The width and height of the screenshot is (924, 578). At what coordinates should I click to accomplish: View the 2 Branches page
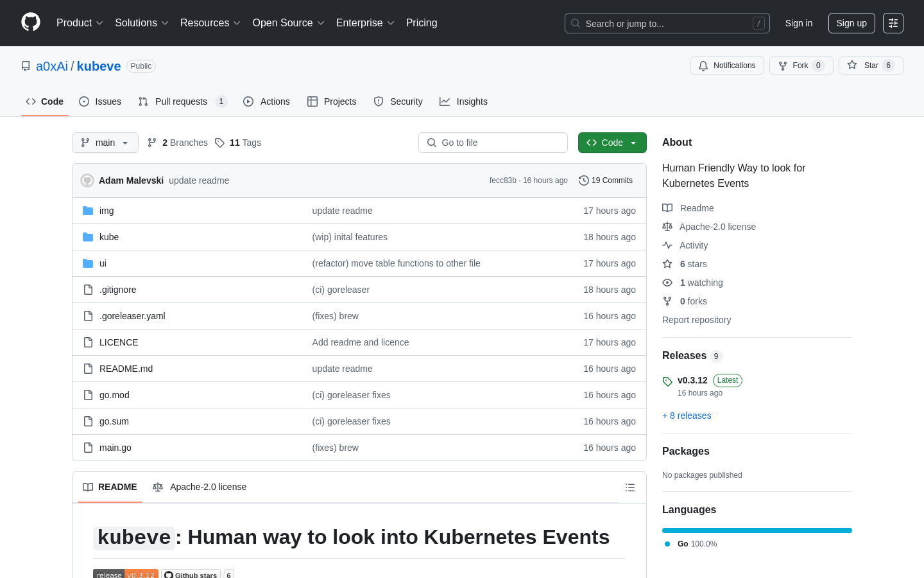click(x=178, y=143)
